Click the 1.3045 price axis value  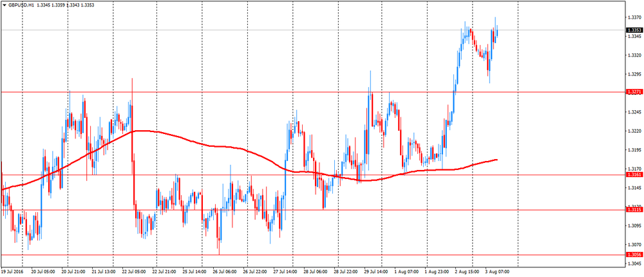click(x=634, y=263)
